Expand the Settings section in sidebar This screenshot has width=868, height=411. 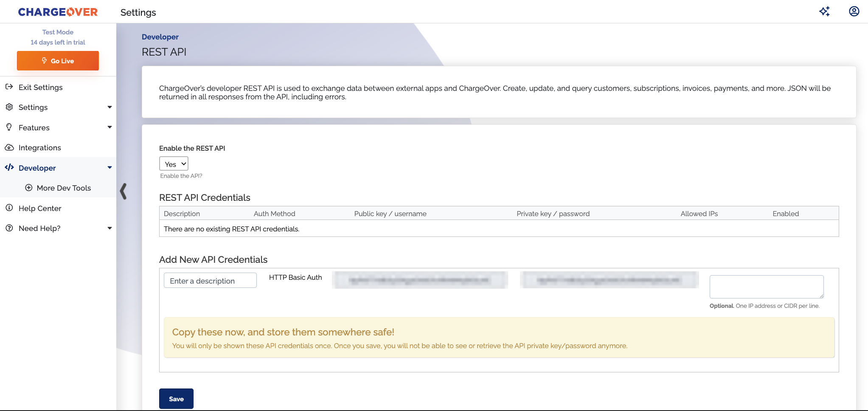coord(110,107)
